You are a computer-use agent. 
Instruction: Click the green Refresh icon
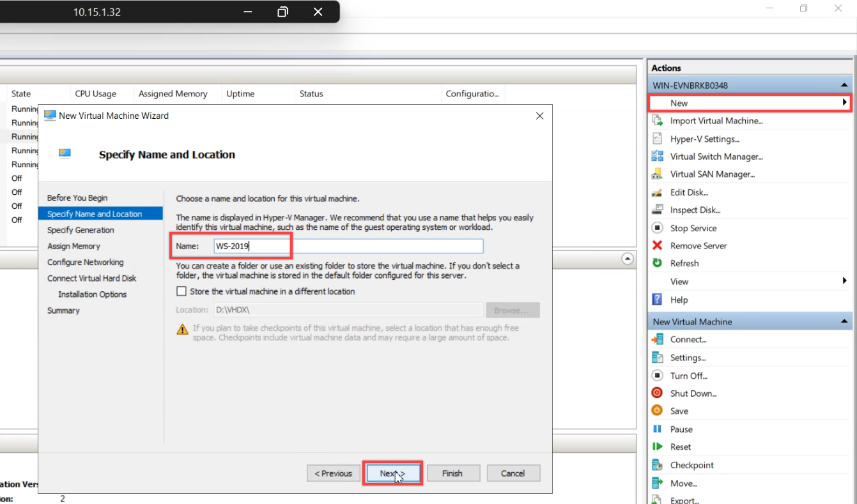[657, 263]
